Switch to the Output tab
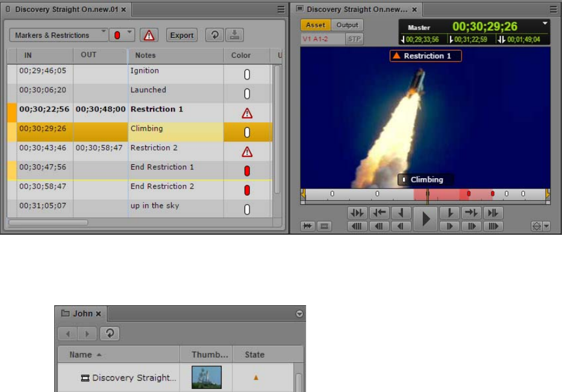This screenshot has width=562, height=392. tap(347, 25)
